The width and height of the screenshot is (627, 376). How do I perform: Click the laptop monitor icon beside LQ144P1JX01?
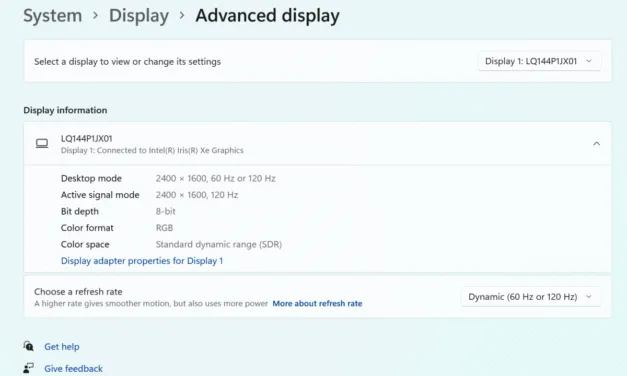point(42,143)
